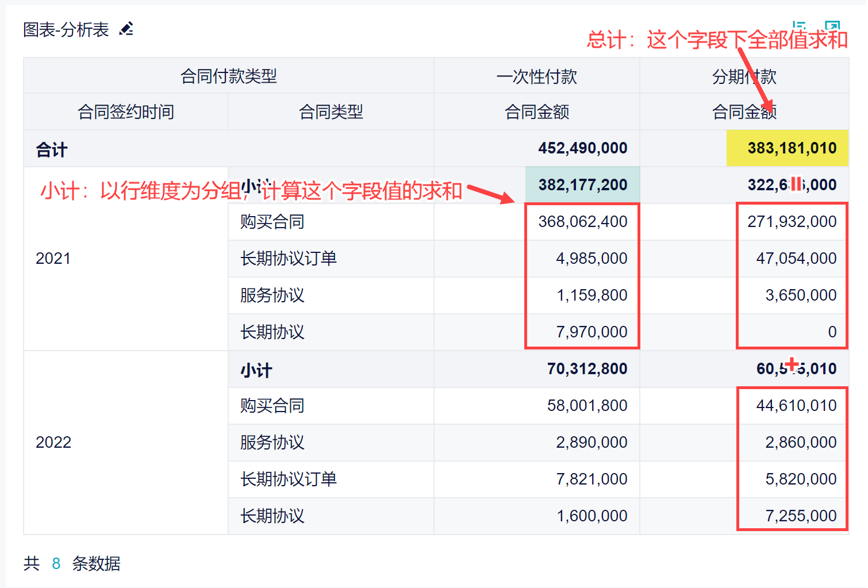
Task: Click the 小计 label in the 2022 group
Action: tap(256, 370)
